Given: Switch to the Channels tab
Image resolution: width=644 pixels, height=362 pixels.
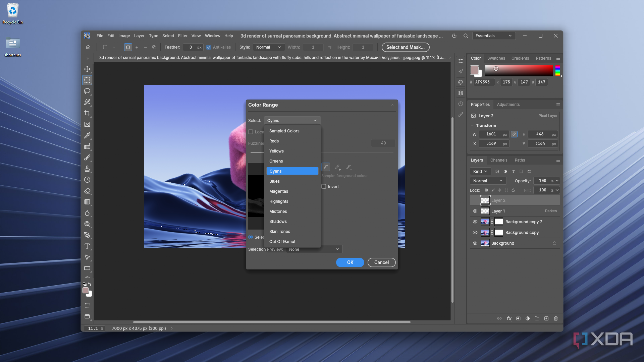Looking at the screenshot, I should (x=498, y=160).
